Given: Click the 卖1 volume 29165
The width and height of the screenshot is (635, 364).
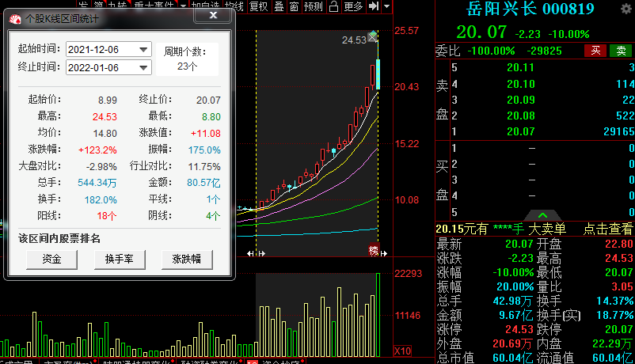Looking at the screenshot, I should pyautogui.click(x=619, y=131).
